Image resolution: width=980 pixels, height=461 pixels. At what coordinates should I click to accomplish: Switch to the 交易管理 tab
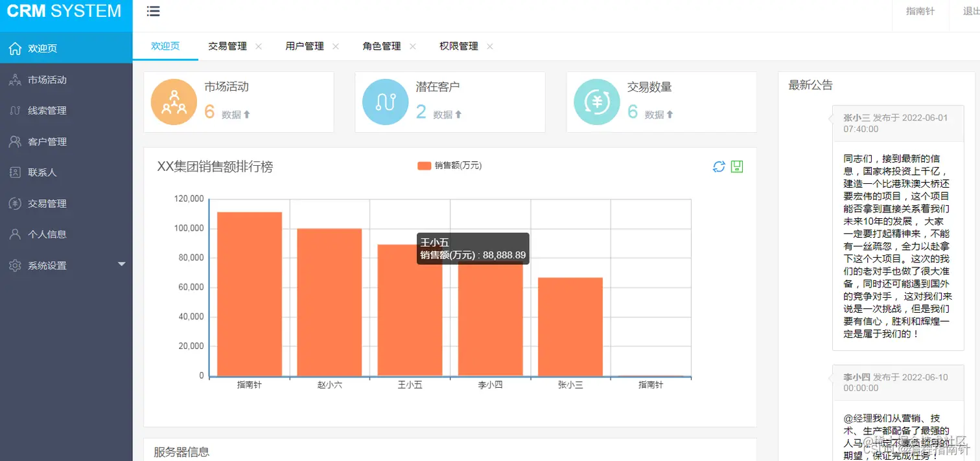227,47
